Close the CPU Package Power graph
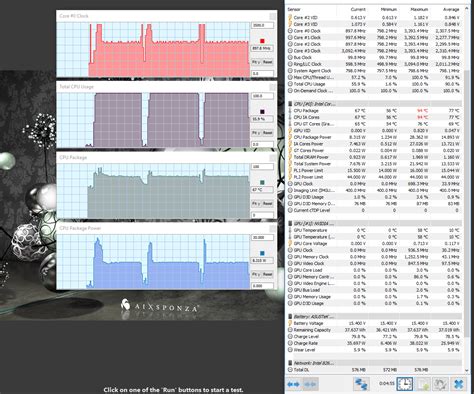 pos(273,228)
